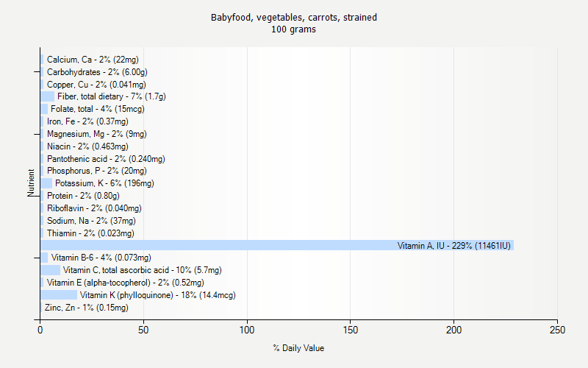Click the chart title Babyfood, vegetables, carrots

point(293,17)
